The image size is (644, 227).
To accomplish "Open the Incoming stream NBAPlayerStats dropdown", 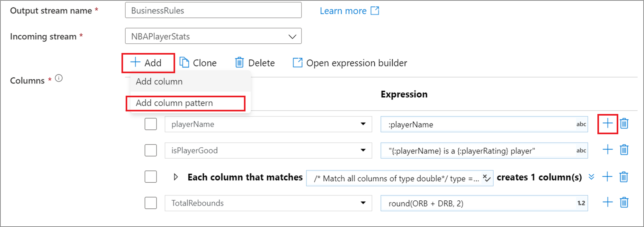I will click(x=213, y=36).
